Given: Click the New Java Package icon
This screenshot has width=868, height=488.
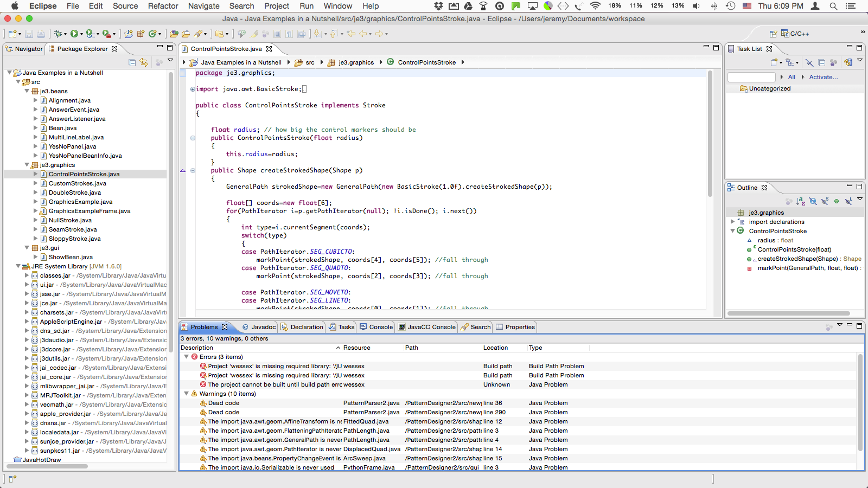Looking at the screenshot, I should (141, 34).
